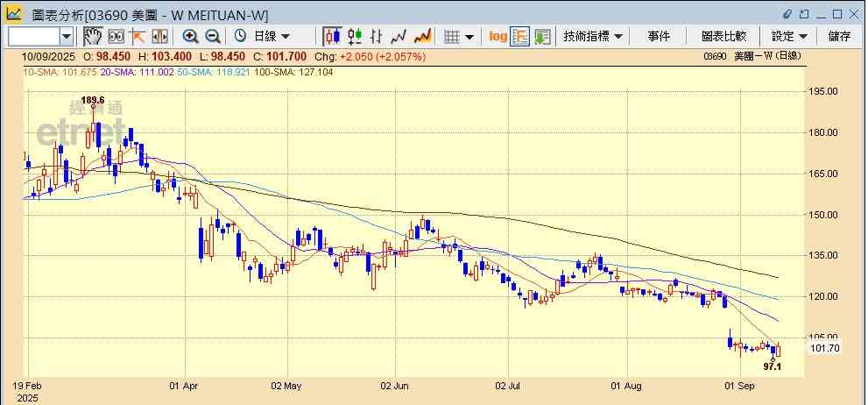
Task: Select the hand pan tool
Action: coord(93,37)
